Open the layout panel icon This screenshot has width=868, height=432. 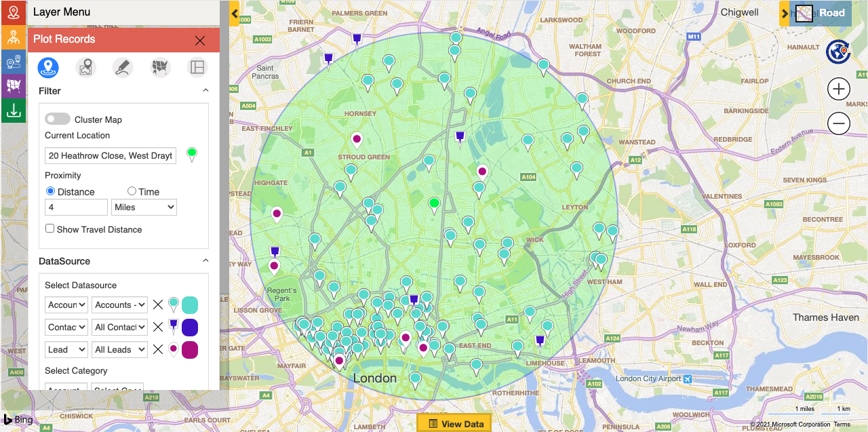coord(197,67)
